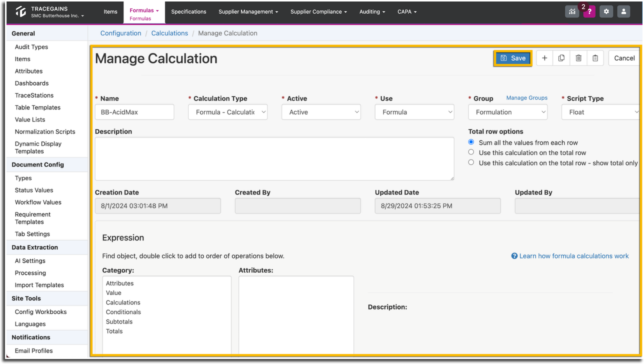Select Attributes in Category list

(120, 283)
